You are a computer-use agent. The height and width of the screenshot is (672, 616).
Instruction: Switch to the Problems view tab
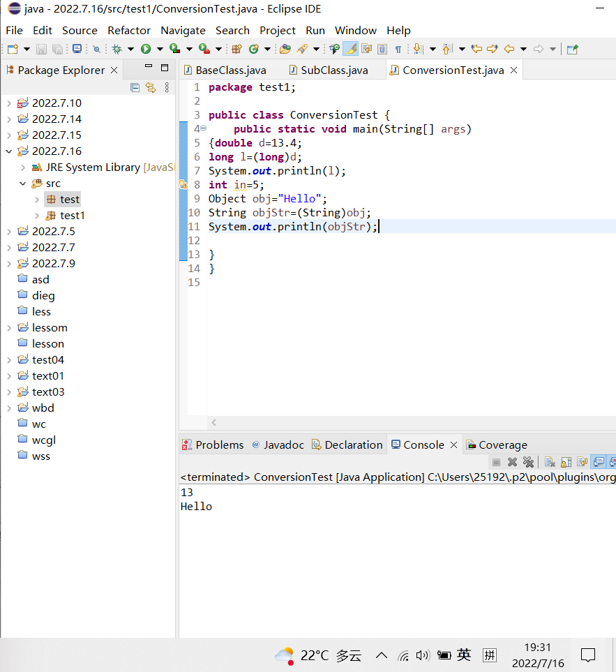[x=219, y=445]
